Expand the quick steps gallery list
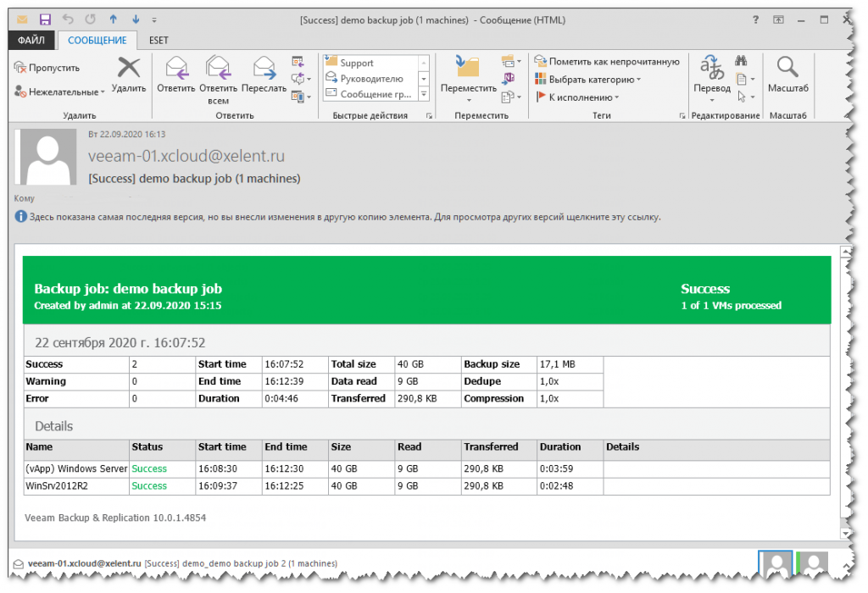 click(424, 95)
